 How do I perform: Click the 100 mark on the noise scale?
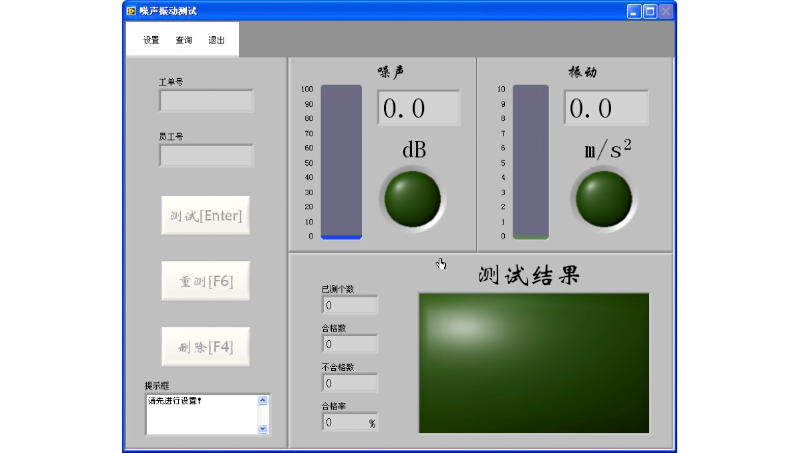pos(307,89)
